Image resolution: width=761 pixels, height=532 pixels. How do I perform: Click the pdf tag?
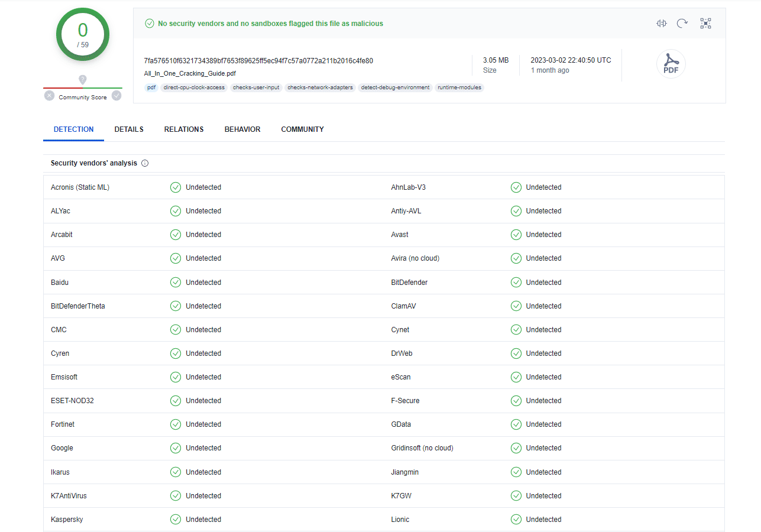tap(151, 87)
